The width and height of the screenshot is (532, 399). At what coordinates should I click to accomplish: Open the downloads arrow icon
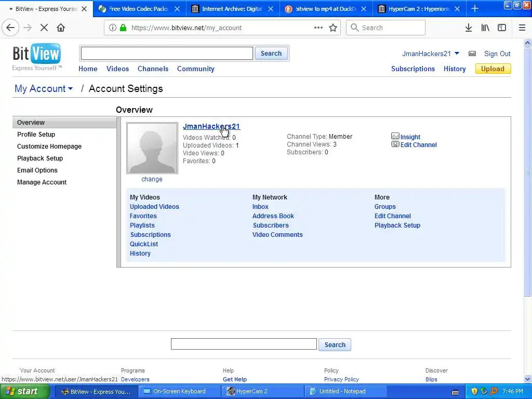pos(469,28)
